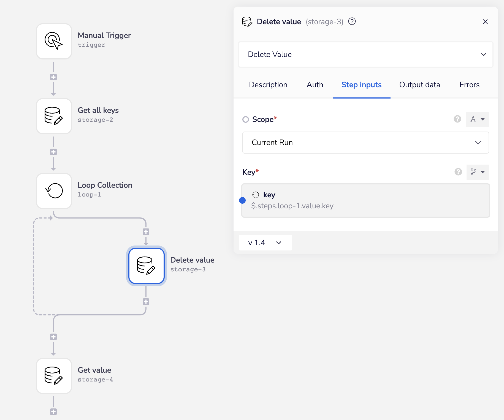Close the Delete value properties panel
The height and width of the screenshot is (420, 504).
485,22
